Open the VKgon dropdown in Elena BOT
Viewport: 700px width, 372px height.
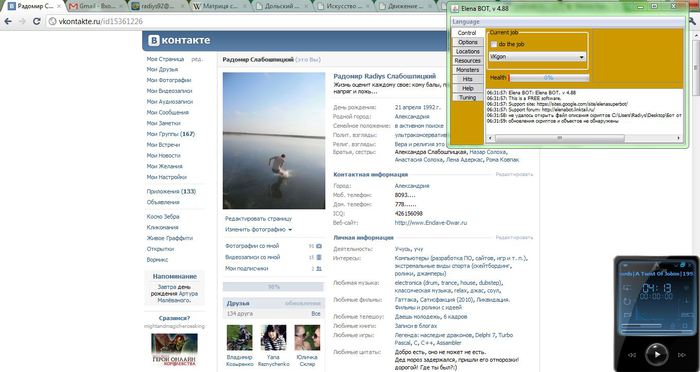click(x=537, y=57)
